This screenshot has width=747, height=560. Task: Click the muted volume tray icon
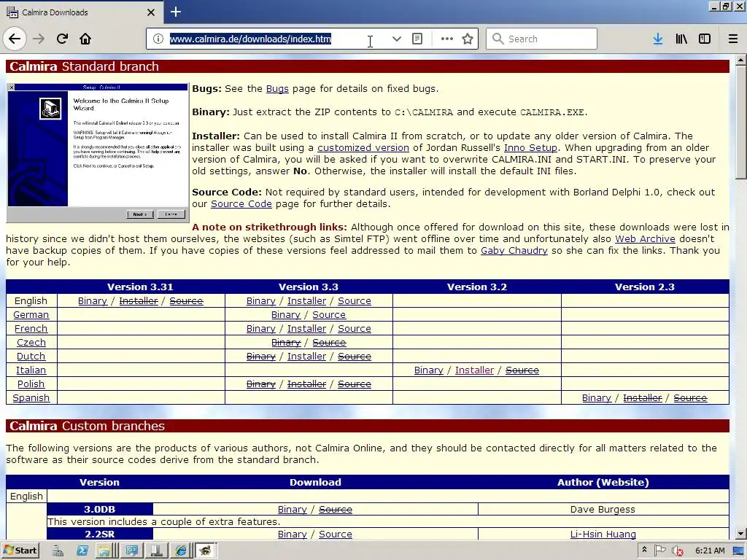(676, 551)
